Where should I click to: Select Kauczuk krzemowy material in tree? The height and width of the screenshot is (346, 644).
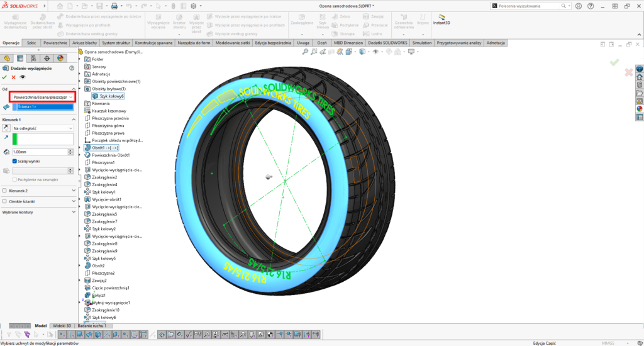(106, 111)
